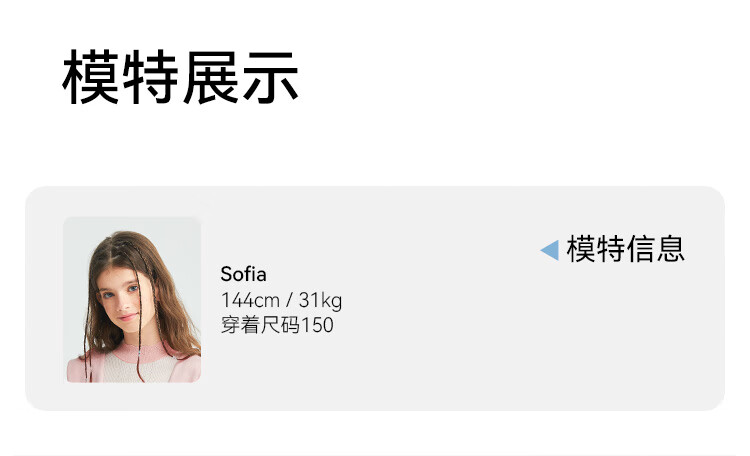Select the 模特信息 label
750x456 pixels.
click(x=625, y=248)
